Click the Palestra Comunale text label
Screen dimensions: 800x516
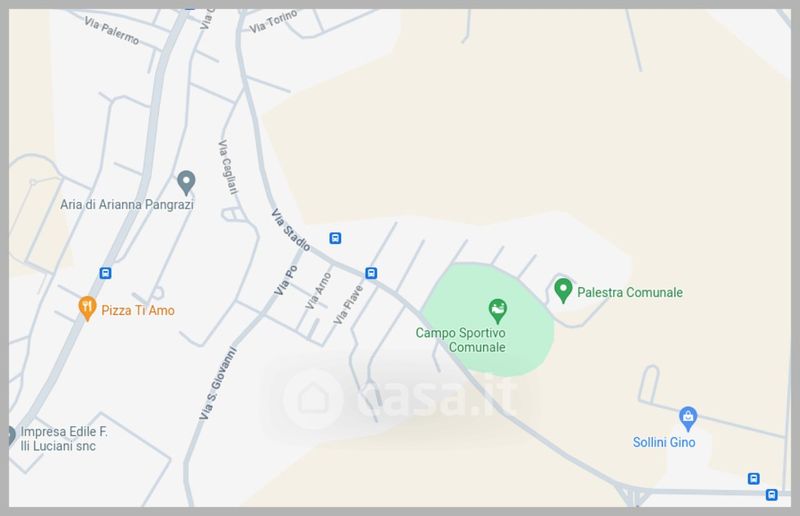(630, 292)
